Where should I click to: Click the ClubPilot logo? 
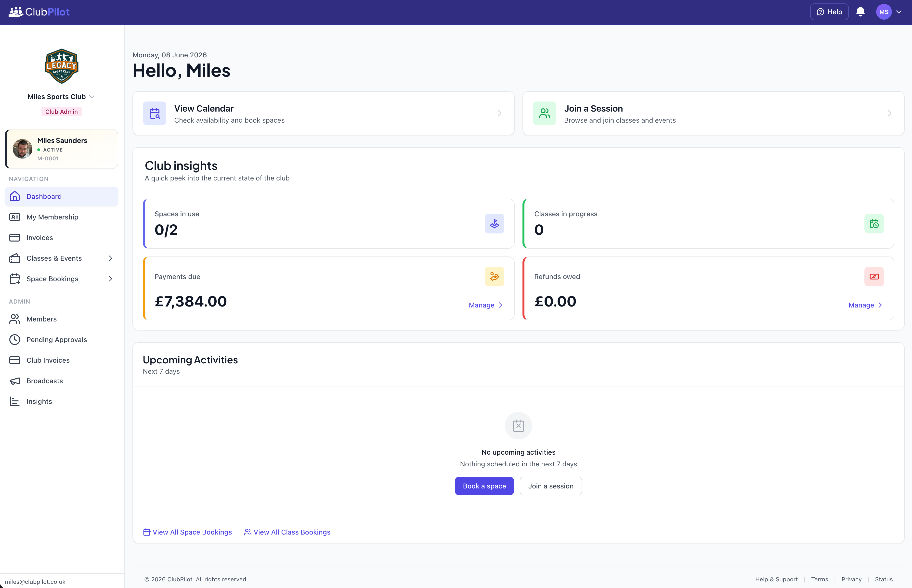pos(39,12)
